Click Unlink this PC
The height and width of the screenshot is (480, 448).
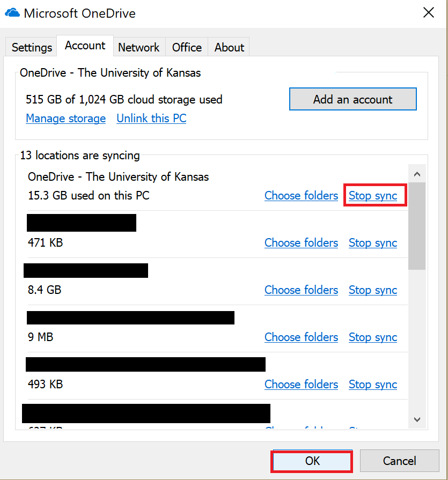[x=151, y=118]
